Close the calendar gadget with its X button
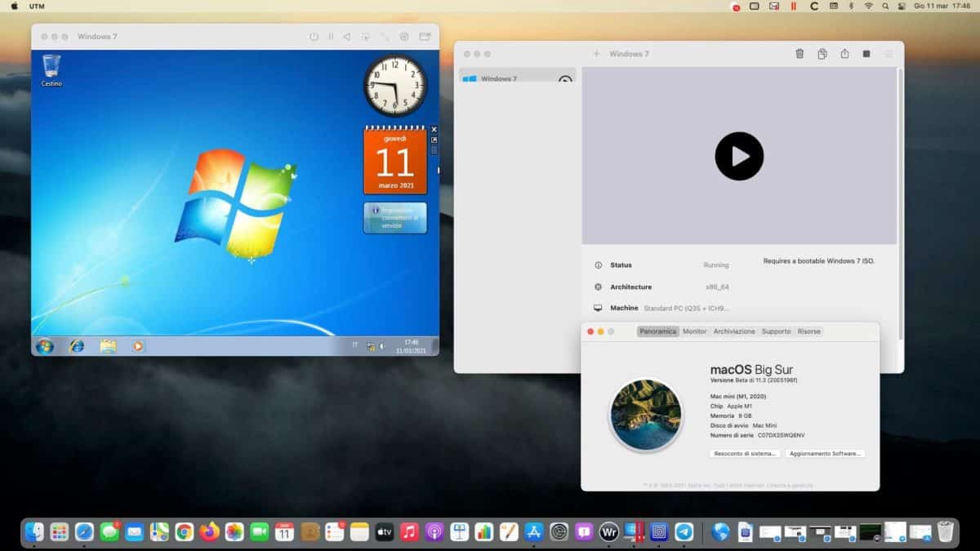This screenshot has width=980, height=551. click(434, 129)
